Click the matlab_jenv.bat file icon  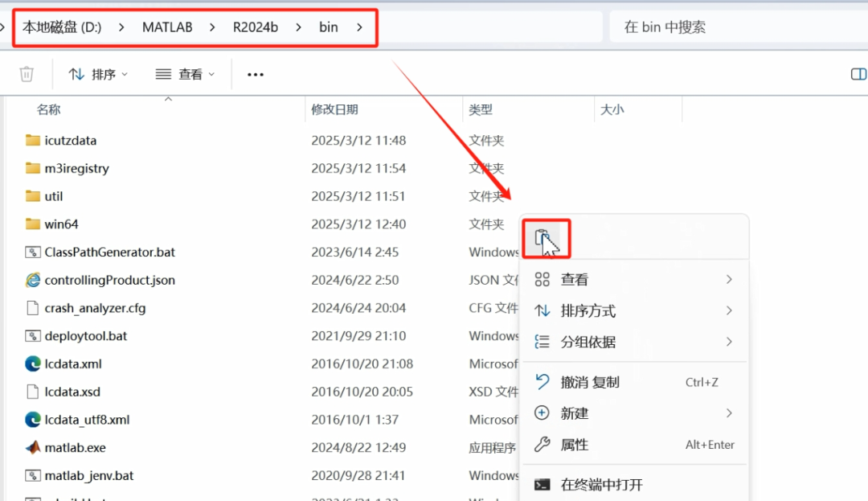coord(33,475)
